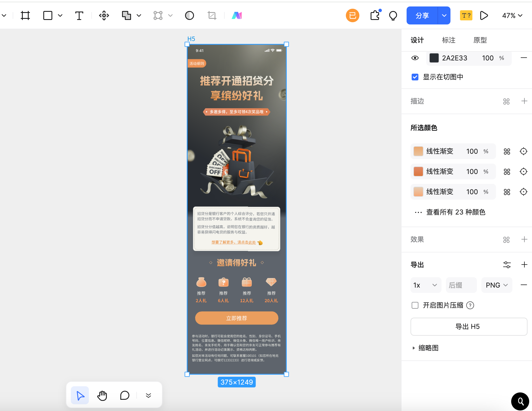The image size is (532, 411).
Task: Click the black search button
Action: [520, 401]
